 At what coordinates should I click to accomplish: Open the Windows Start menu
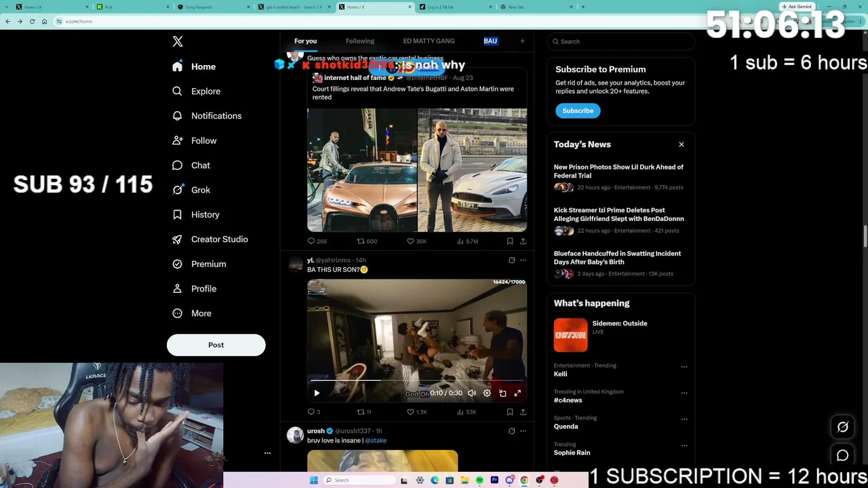313,481
